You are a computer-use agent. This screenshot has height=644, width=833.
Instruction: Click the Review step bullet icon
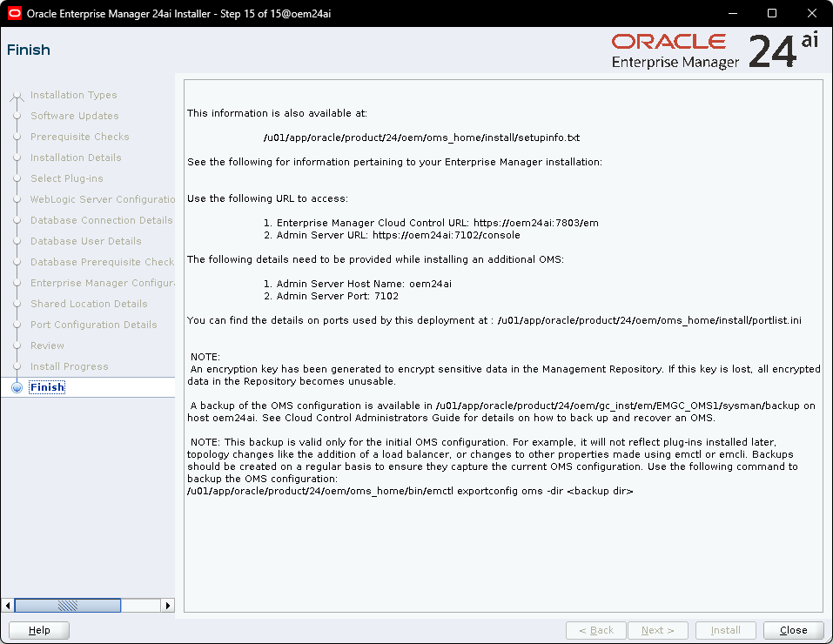pos(17,345)
